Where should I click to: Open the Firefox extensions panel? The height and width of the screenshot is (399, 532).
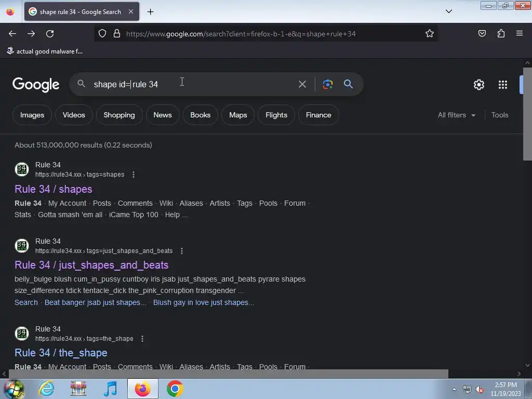point(501,33)
